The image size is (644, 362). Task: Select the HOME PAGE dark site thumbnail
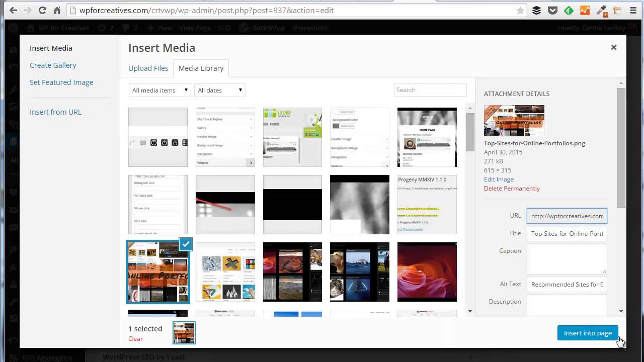click(x=427, y=137)
